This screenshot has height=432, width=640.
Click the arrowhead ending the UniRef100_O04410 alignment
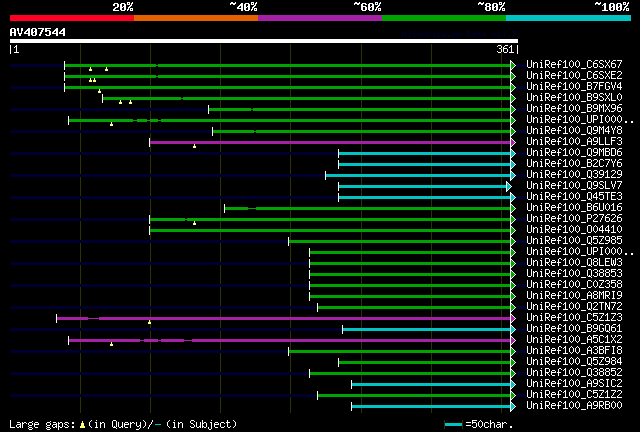[513, 231]
